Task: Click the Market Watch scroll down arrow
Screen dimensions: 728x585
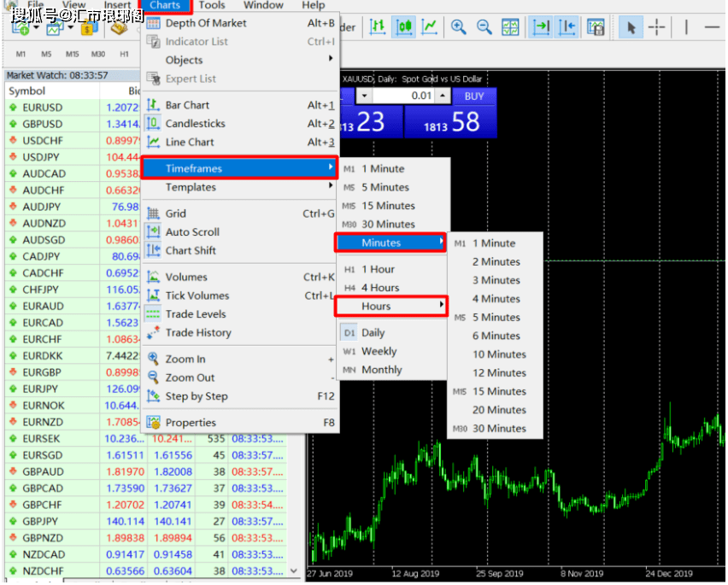Action: pos(293,570)
